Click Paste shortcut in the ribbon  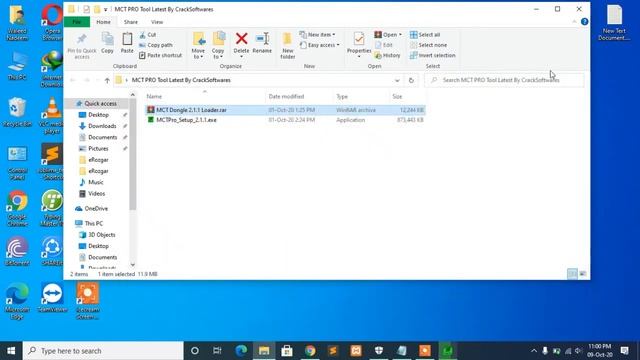click(x=160, y=56)
